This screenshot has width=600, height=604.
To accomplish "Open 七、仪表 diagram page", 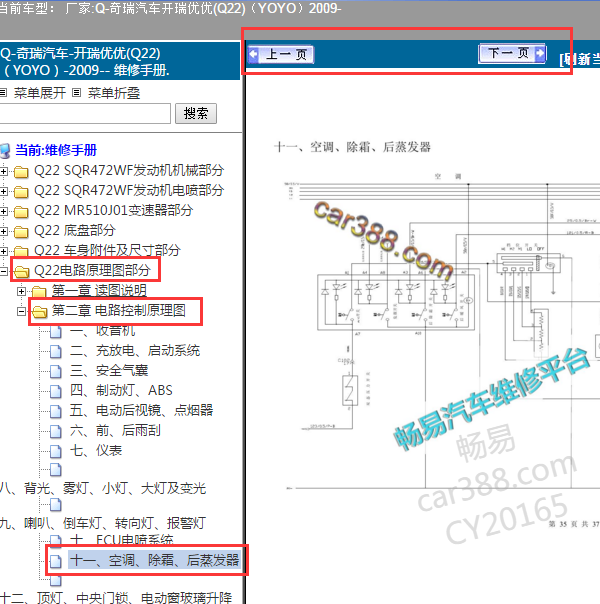I will 96,451.
